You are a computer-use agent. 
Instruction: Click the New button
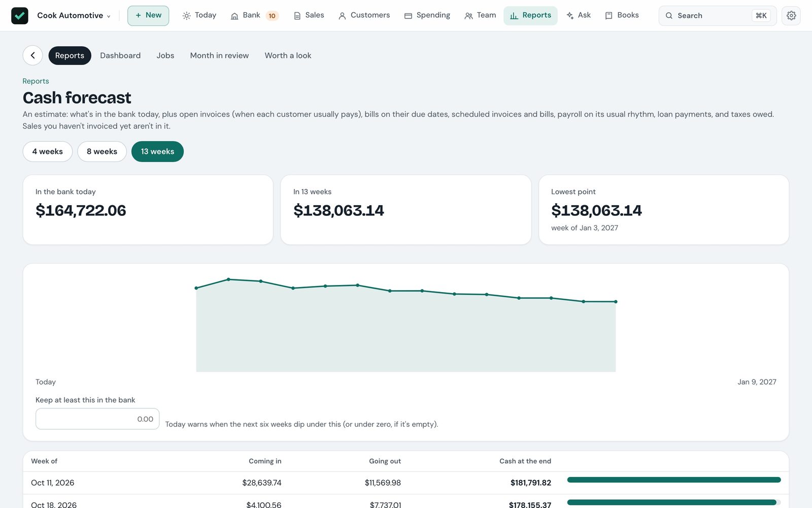coord(148,16)
